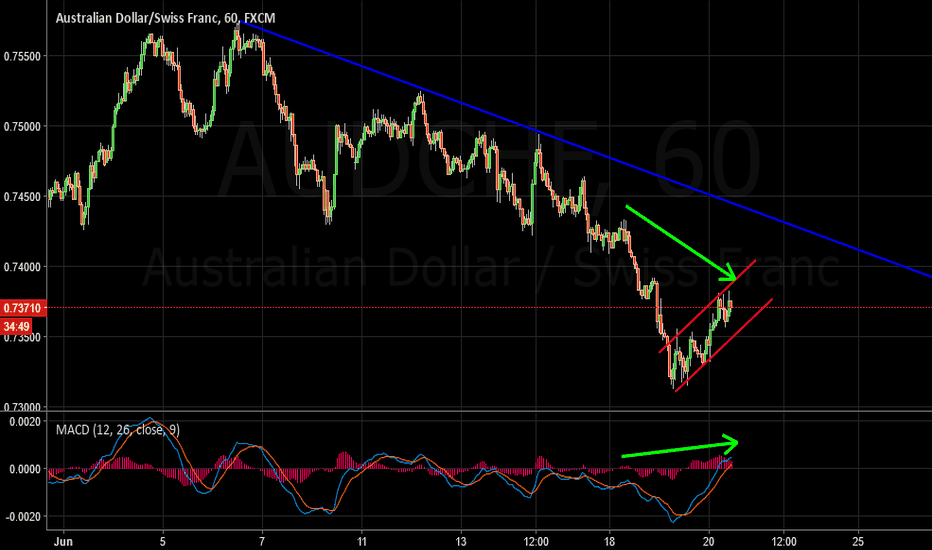Click the 0.74500 price axis label

pos(22,197)
